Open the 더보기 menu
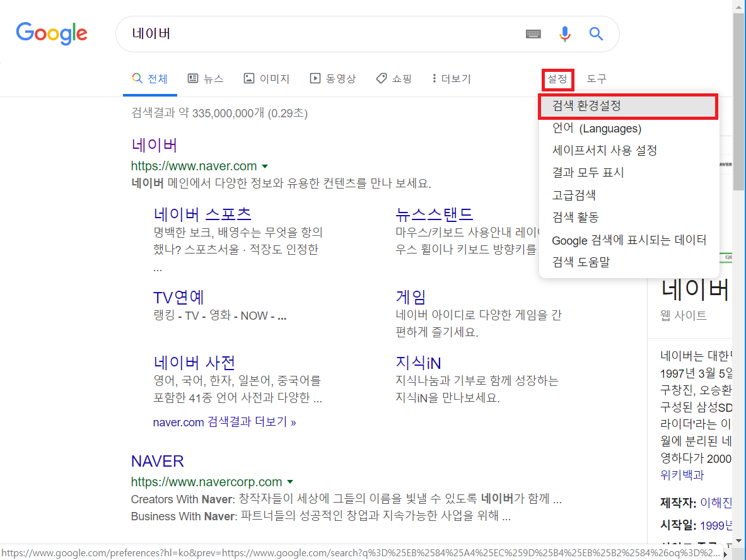This screenshot has height=560, width=746. click(451, 78)
